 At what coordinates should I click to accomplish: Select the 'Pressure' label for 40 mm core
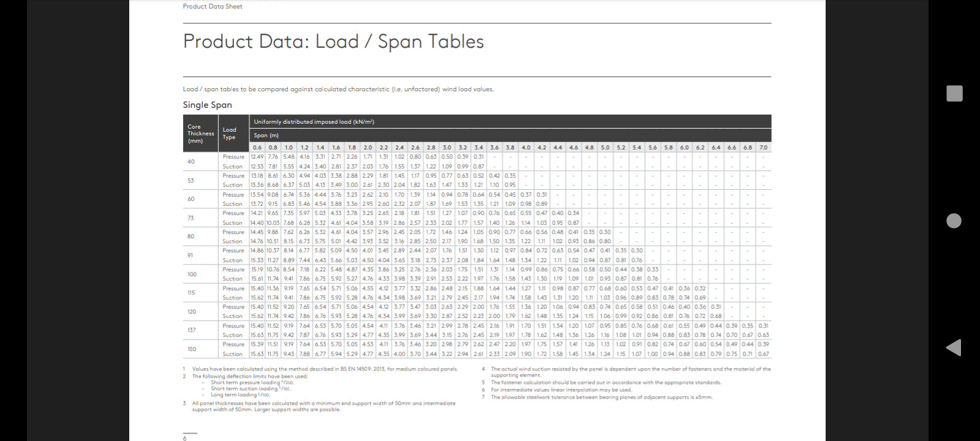click(x=233, y=157)
